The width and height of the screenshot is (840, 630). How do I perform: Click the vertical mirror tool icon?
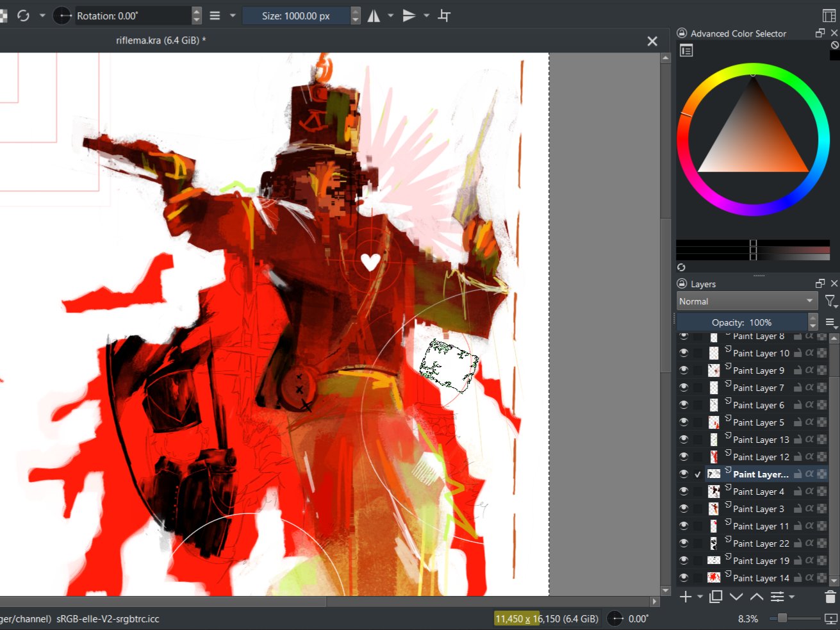pyautogui.click(x=409, y=16)
